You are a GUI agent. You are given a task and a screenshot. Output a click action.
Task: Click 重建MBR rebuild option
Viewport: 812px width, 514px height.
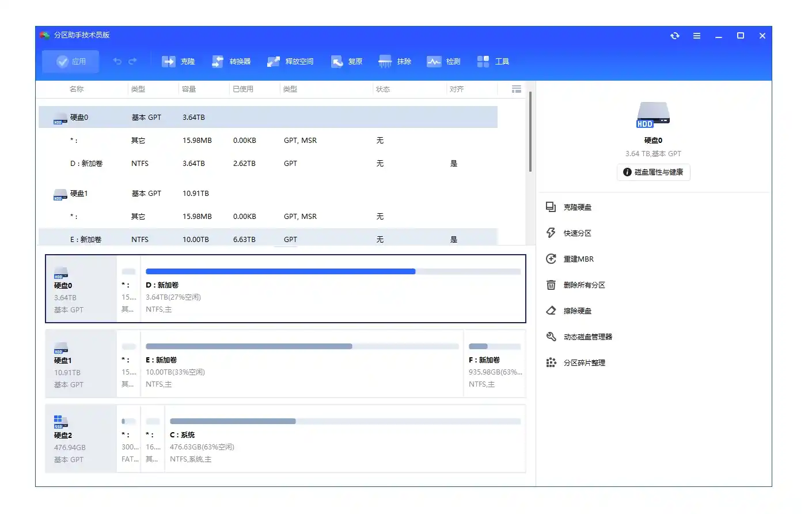570,259
